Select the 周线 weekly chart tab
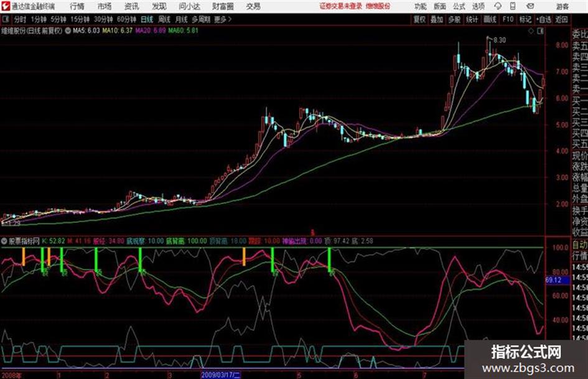 164,19
